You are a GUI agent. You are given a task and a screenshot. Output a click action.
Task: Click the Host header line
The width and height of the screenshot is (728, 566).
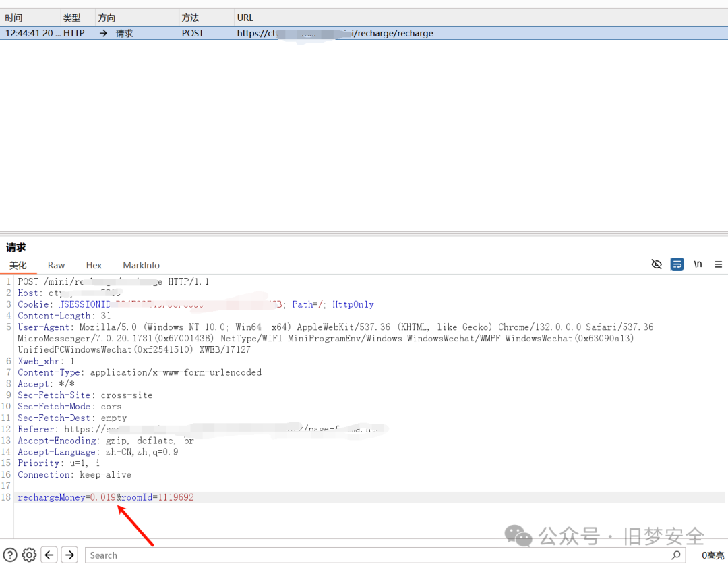pyautogui.click(x=69, y=293)
